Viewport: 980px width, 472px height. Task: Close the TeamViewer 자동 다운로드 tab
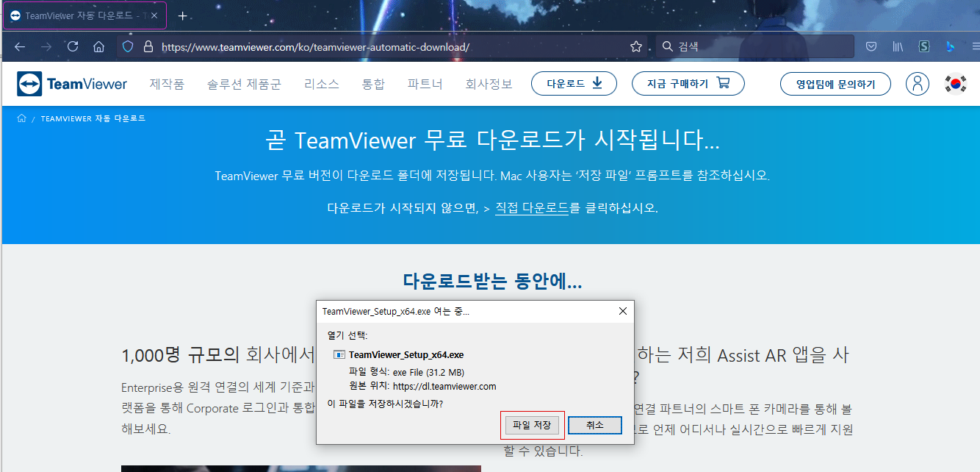[x=154, y=15]
